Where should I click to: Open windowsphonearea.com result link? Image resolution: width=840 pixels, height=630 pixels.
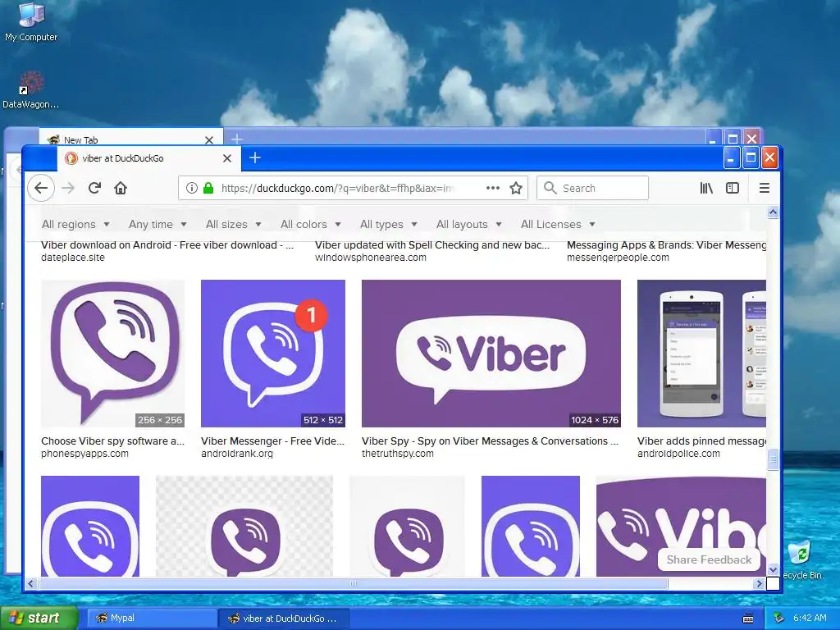[x=371, y=258]
